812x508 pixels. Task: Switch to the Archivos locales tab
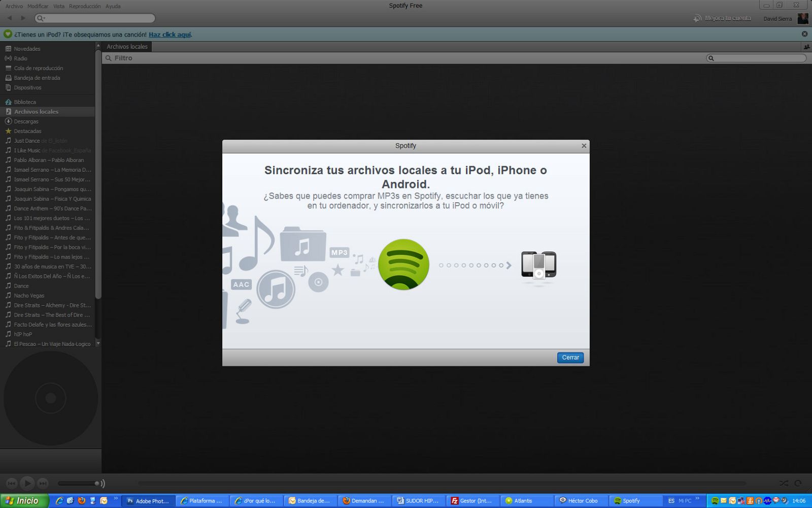point(127,46)
